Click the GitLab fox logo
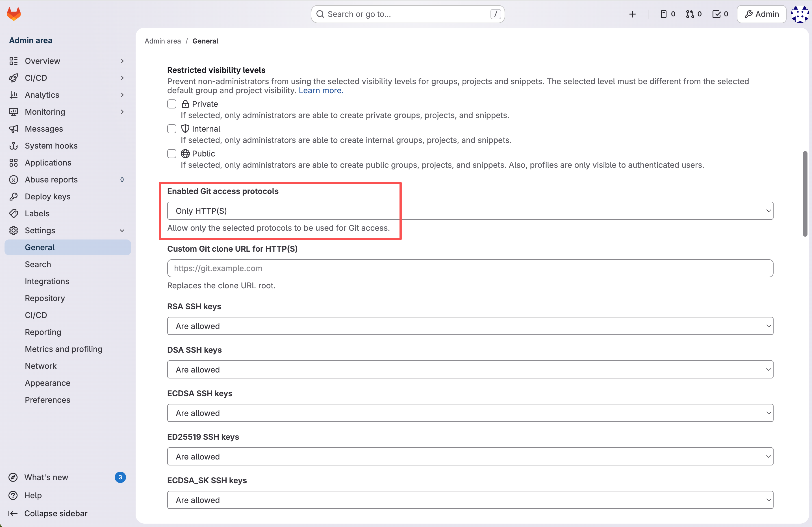 pyautogui.click(x=14, y=14)
